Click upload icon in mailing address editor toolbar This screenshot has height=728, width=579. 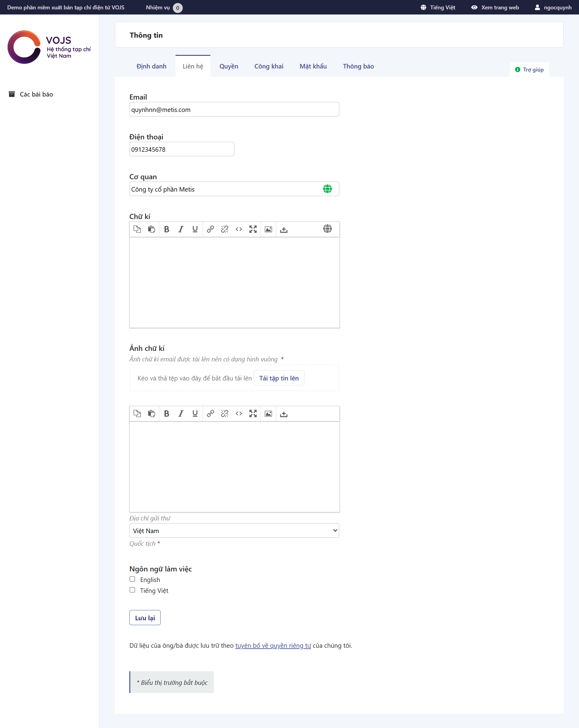[284, 414]
